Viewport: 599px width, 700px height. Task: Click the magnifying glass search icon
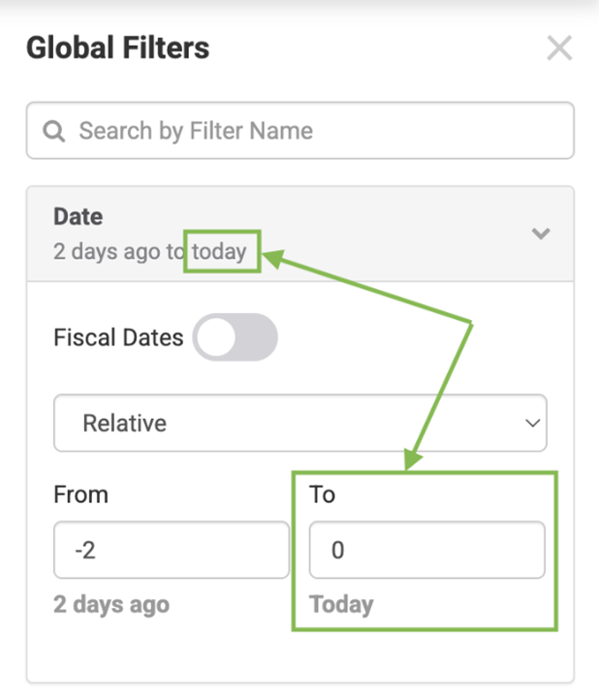tap(55, 131)
